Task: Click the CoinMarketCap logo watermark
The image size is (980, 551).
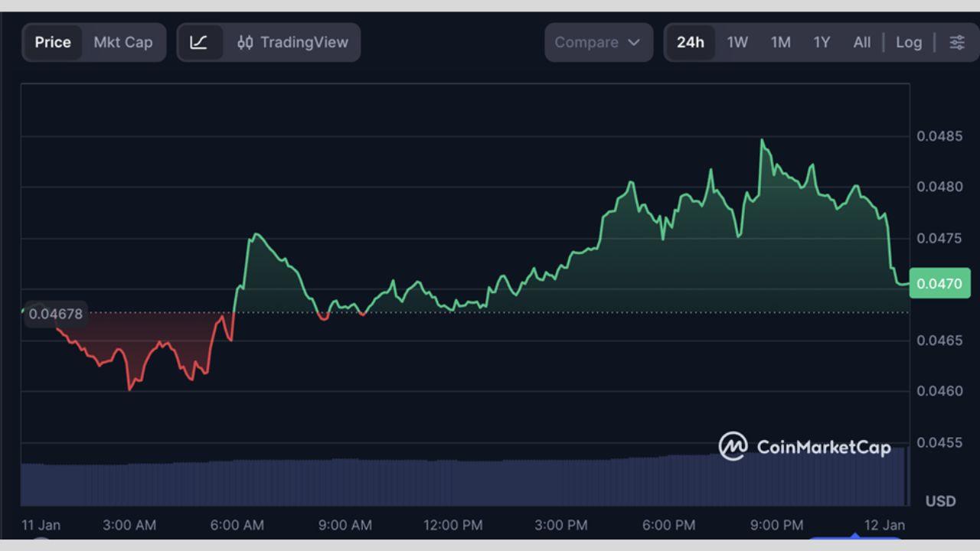Action: [805, 446]
